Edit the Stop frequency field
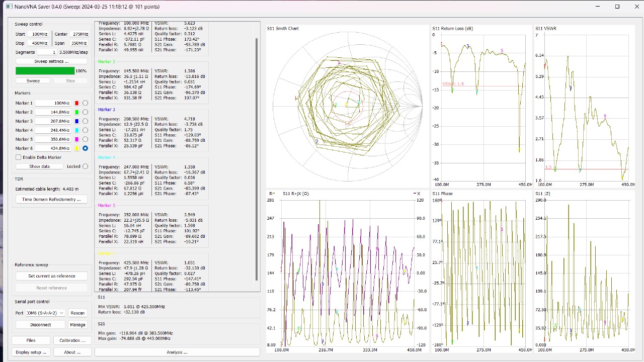Viewport: 644px width, 362px height. pos(38,43)
